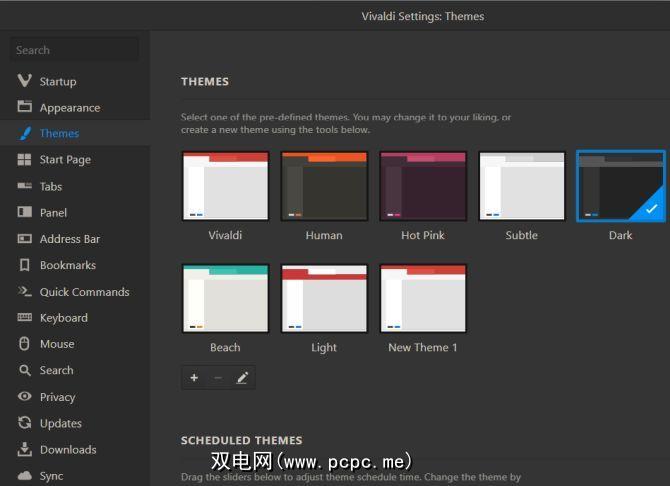Click the Sync label in sidebar

click(x=51, y=476)
